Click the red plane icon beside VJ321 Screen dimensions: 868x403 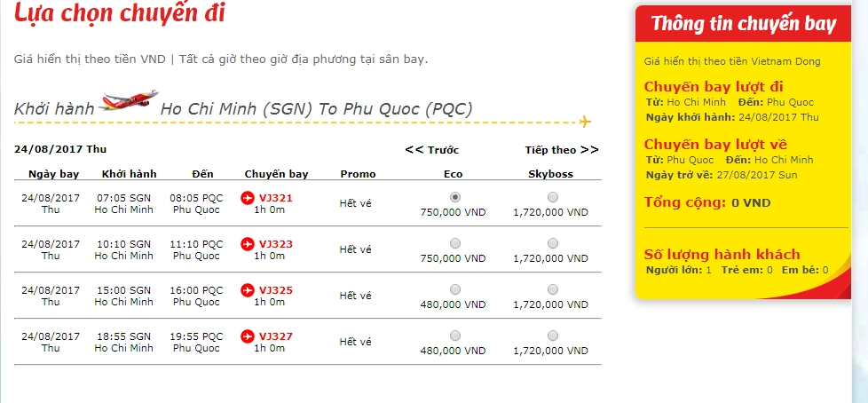pos(248,198)
